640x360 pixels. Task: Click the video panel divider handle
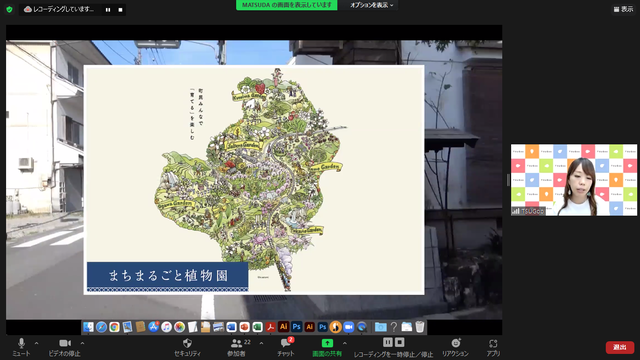pos(508,180)
